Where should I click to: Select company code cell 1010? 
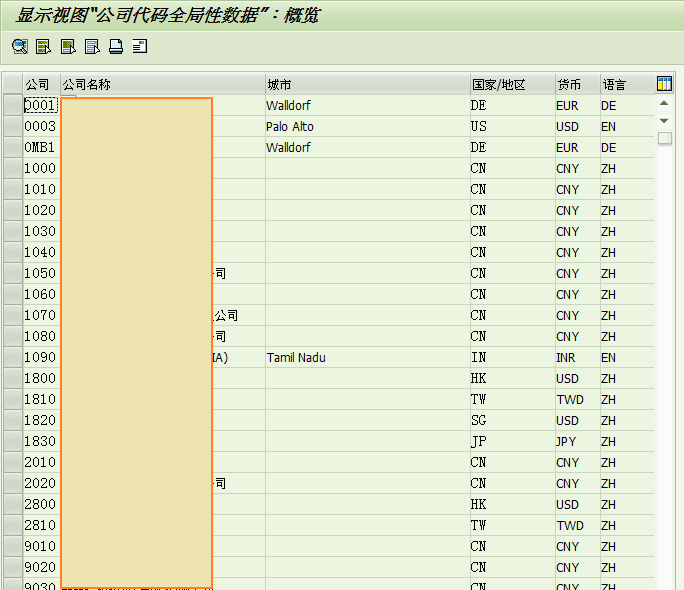41,189
